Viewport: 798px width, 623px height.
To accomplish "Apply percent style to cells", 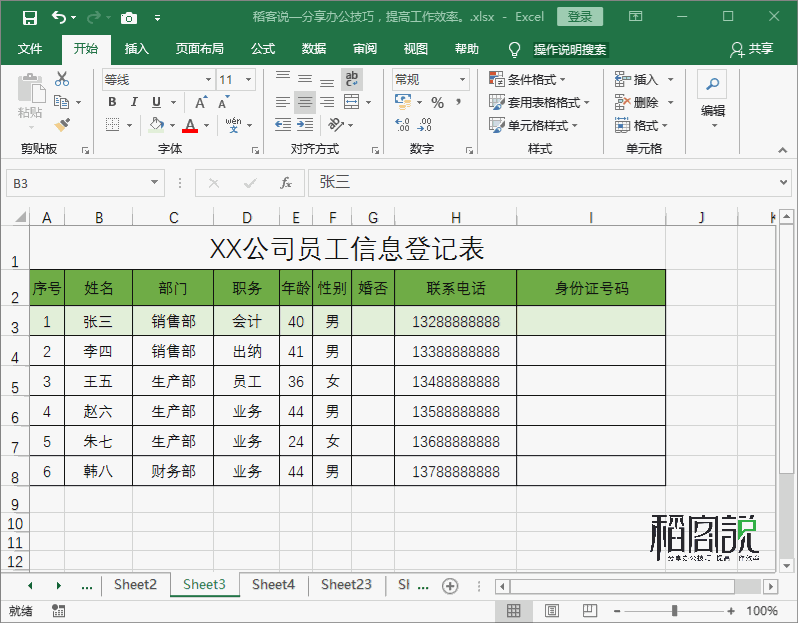I will click(438, 102).
